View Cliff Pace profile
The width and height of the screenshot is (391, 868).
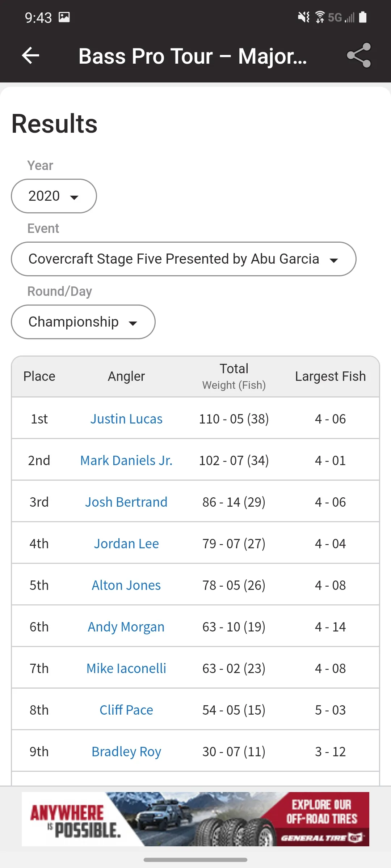126,710
